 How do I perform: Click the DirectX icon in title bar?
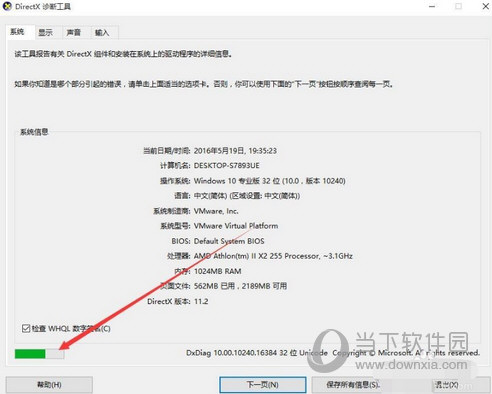(x=7, y=6)
